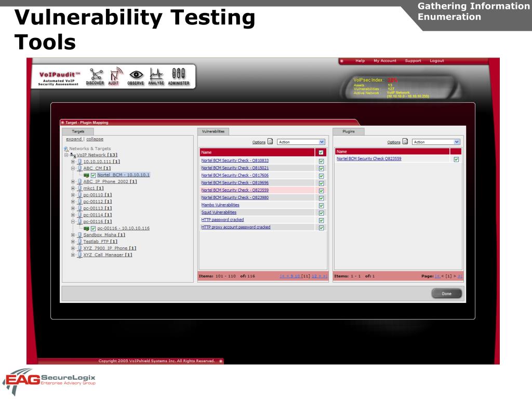Click the 10.10.10.111 host icon

point(79,162)
